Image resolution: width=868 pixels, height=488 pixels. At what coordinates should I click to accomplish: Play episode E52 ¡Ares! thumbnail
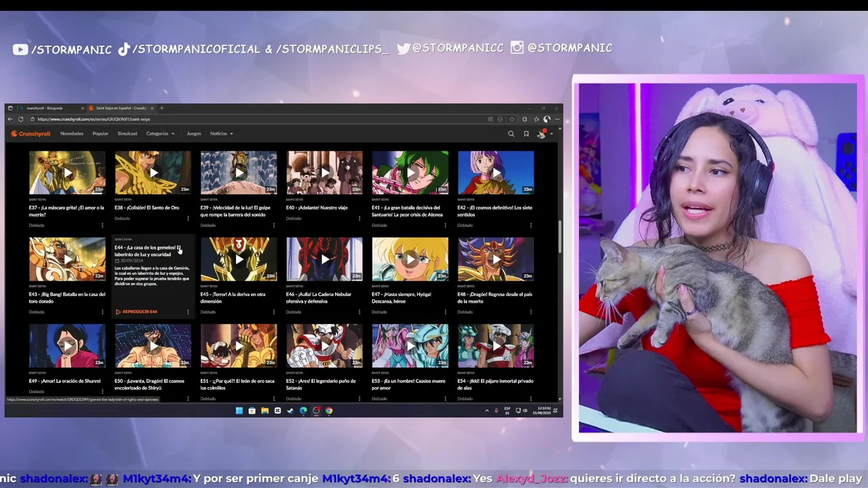click(324, 346)
